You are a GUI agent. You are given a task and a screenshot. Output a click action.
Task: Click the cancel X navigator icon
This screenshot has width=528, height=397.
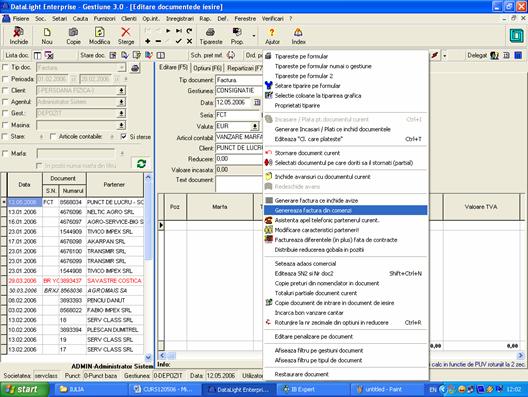[x=189, y=41]
